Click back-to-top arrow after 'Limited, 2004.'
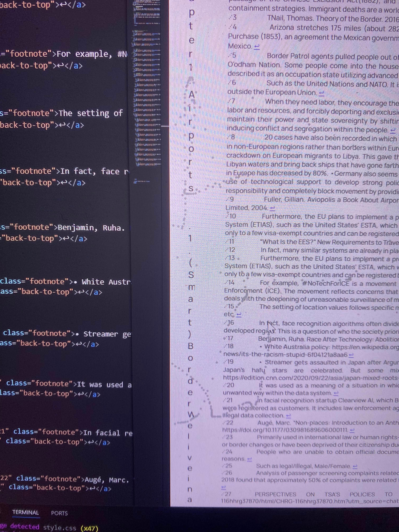 click(272, 208)
